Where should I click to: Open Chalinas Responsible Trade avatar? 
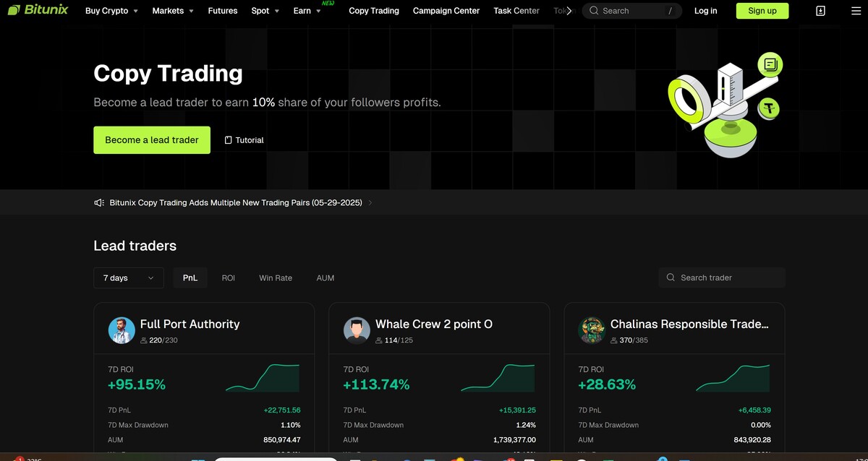(592, 330)
